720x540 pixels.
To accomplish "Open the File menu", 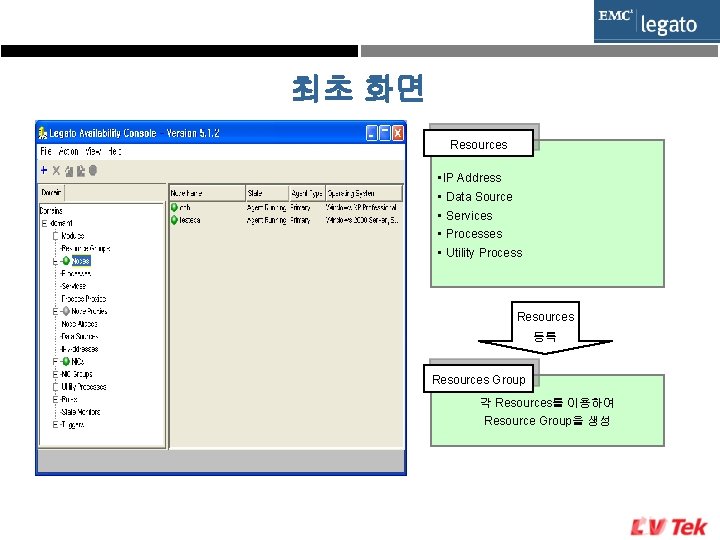I will click(45, 151).
